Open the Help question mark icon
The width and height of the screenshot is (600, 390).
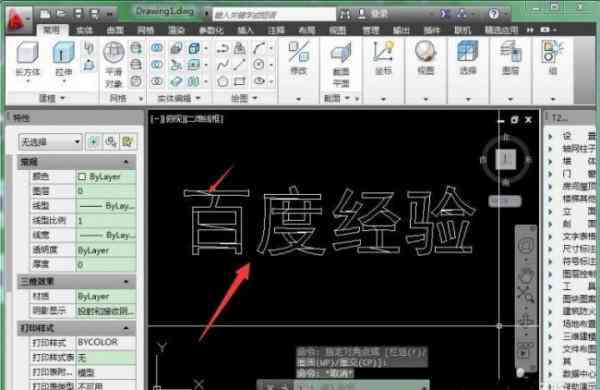pyautogui.click(x=494, y=14)
